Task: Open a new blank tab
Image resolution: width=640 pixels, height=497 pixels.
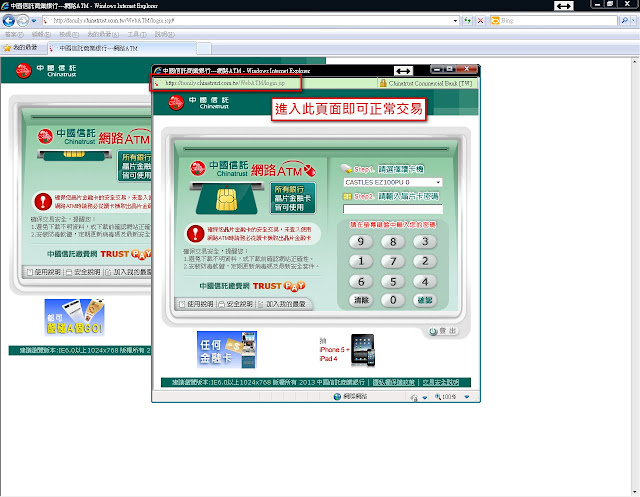Action: click(x=204, y=49)
